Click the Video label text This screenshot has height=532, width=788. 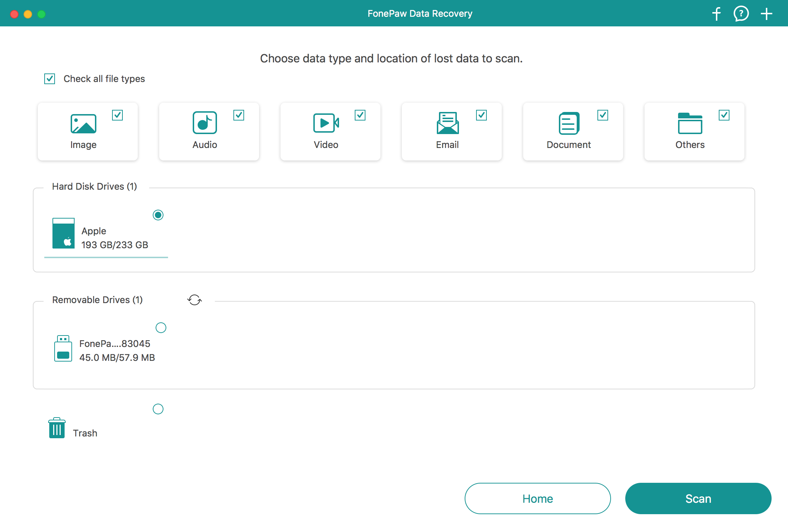[326, 145]
